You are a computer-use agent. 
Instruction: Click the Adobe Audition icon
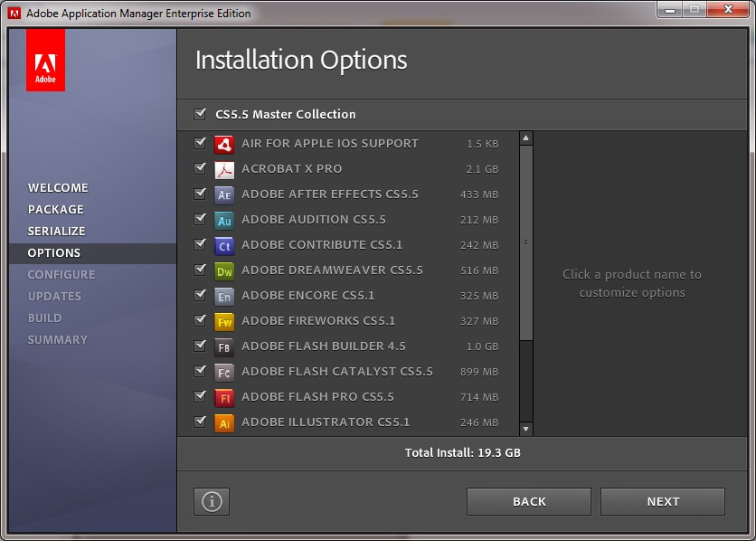[x=224, y=220]
